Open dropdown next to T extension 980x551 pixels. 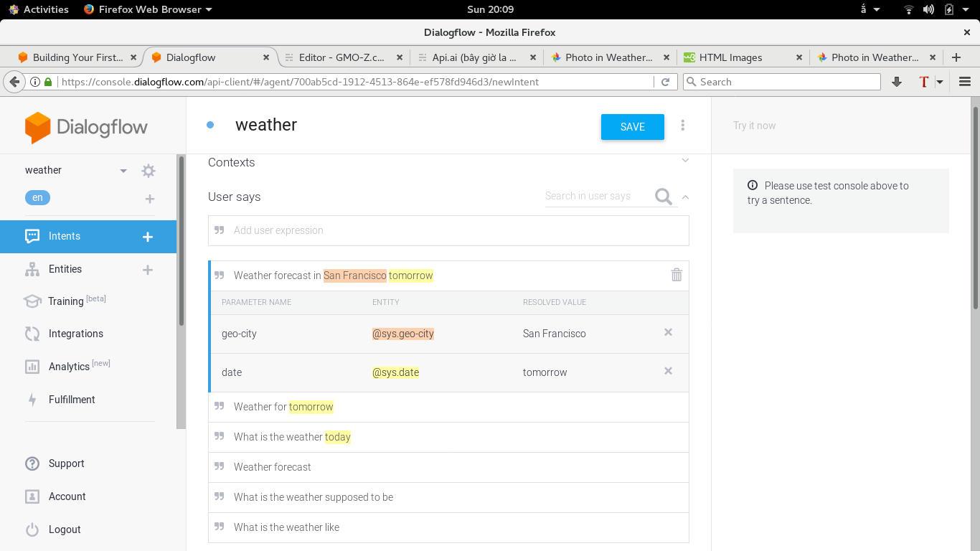(940, 82)
